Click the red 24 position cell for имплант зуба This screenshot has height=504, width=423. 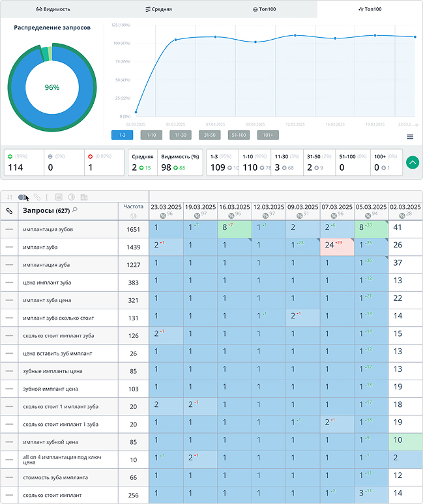[336, 246]
